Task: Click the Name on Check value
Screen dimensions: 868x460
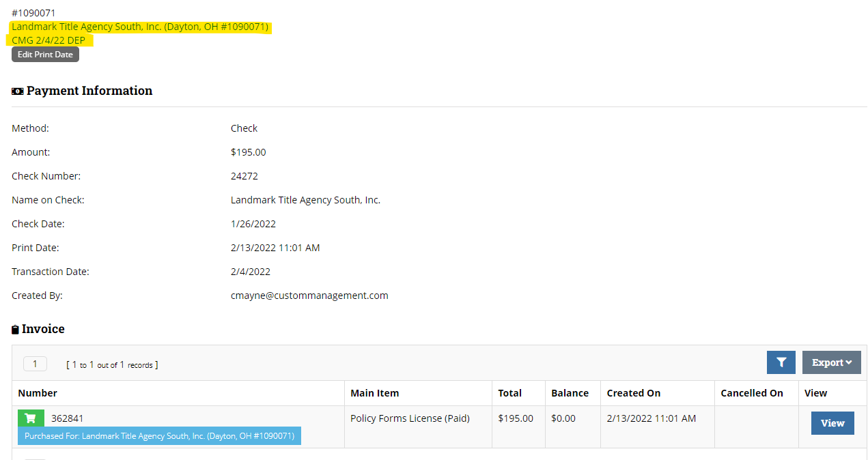Action: click(x=305, y=200)
